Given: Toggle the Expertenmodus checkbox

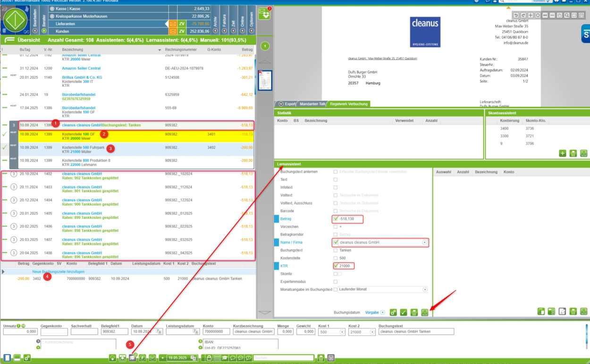Looking at the screenshot, I should [336, 282].
